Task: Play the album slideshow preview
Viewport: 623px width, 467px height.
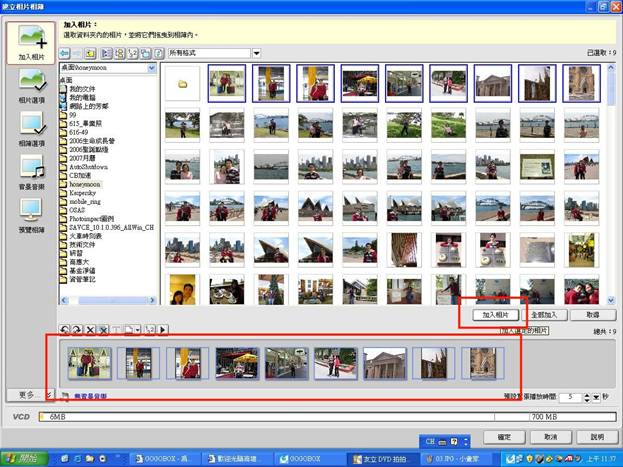Action: pos(163,330)
